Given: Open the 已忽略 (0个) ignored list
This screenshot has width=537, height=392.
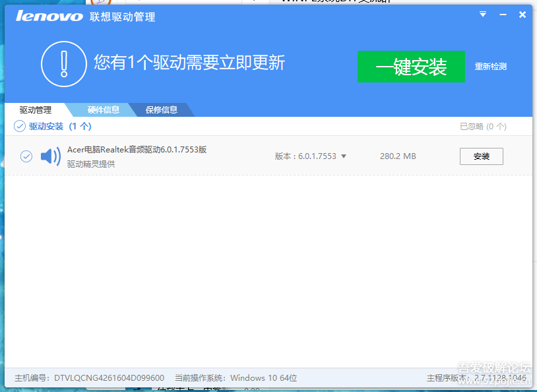Looking at the screenshot, I should tap(483, 126).
